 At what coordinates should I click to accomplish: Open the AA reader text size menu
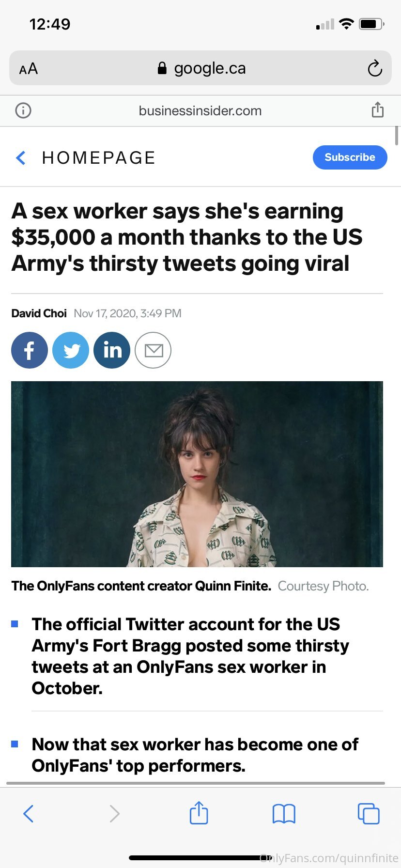(29, 69)
